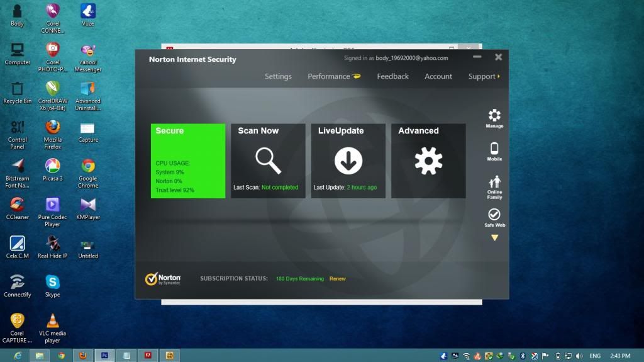The height and width of the screenshot is (362, 644).
Task: Click the Action Center flag icon
Action: point(545,356)
